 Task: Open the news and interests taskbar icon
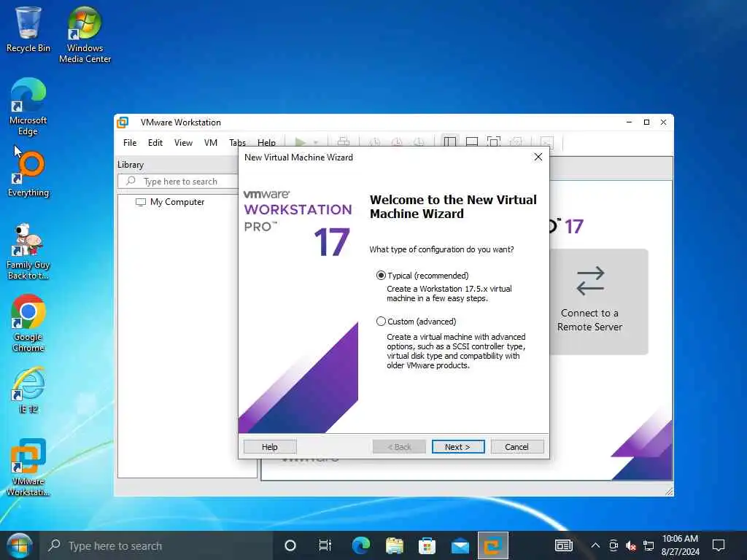(x=564, y=545)
